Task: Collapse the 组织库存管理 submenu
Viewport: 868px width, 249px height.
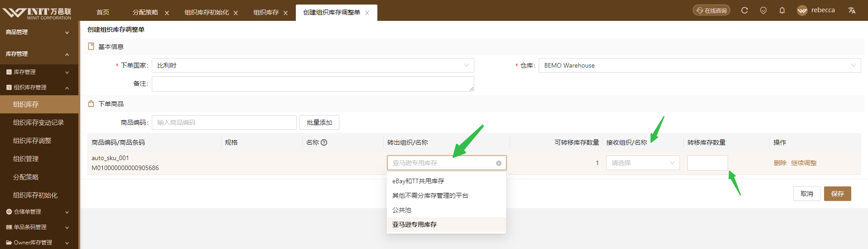Action: 39,88
